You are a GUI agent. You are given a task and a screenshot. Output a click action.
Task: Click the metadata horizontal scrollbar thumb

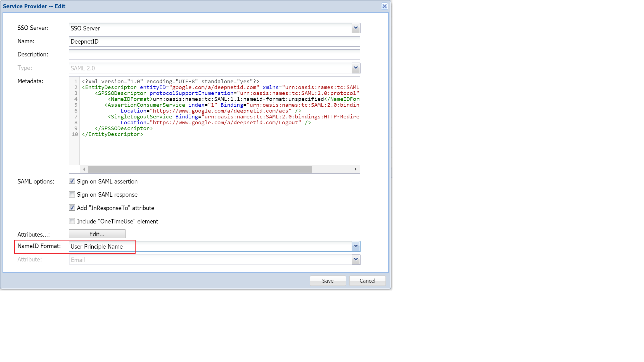pyautogui.click(x=200, y=169)
